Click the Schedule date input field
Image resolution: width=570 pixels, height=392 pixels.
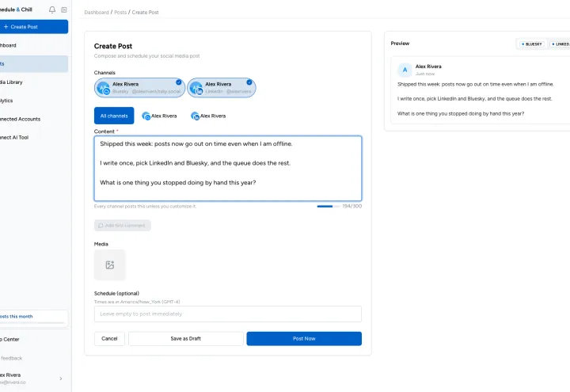click(228, 314)
